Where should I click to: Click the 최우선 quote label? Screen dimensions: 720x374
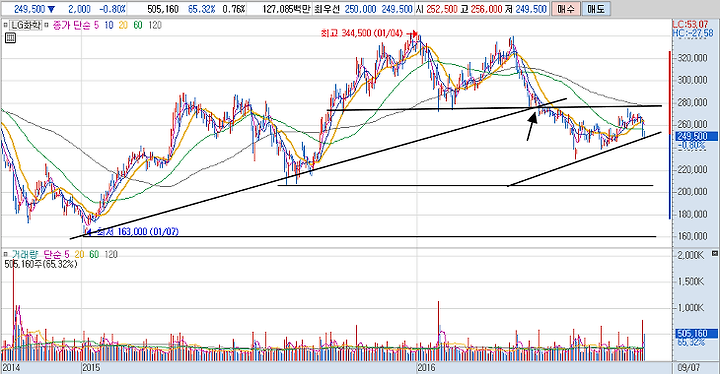pyautogui.click(x=327, y=9)
